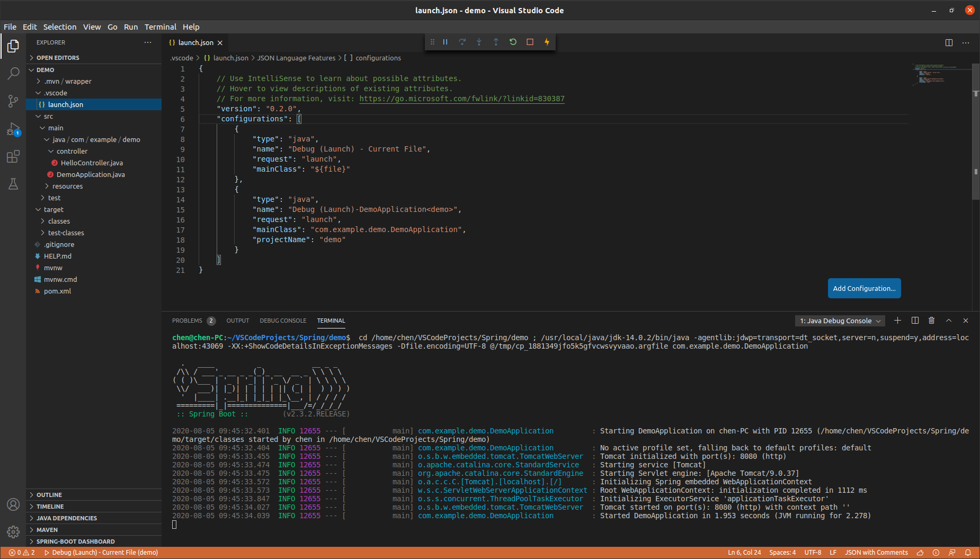Switch to the PROBLEMS panel tab
980x559 pixels.
193,321
